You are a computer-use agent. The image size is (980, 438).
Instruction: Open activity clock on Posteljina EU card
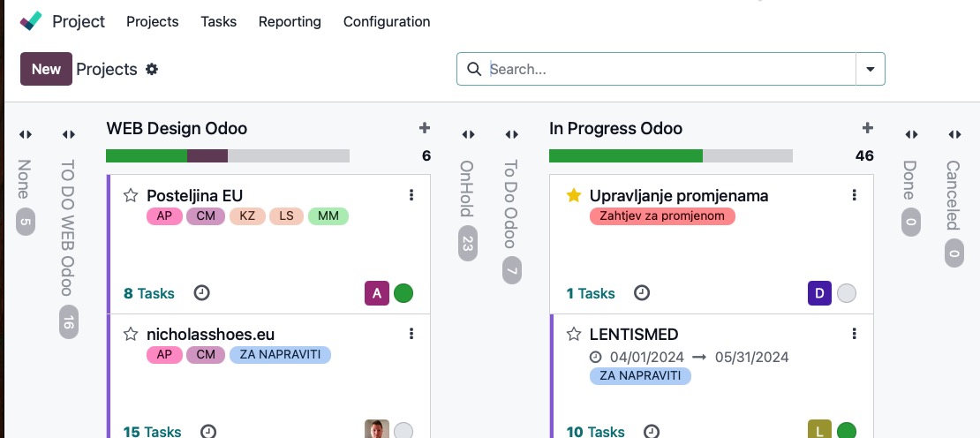201,293
